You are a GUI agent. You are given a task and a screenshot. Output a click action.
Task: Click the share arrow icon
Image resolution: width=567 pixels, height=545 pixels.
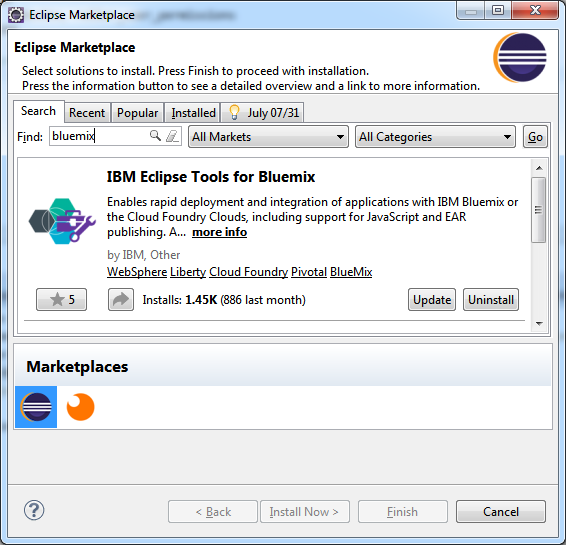coord(121,299)
